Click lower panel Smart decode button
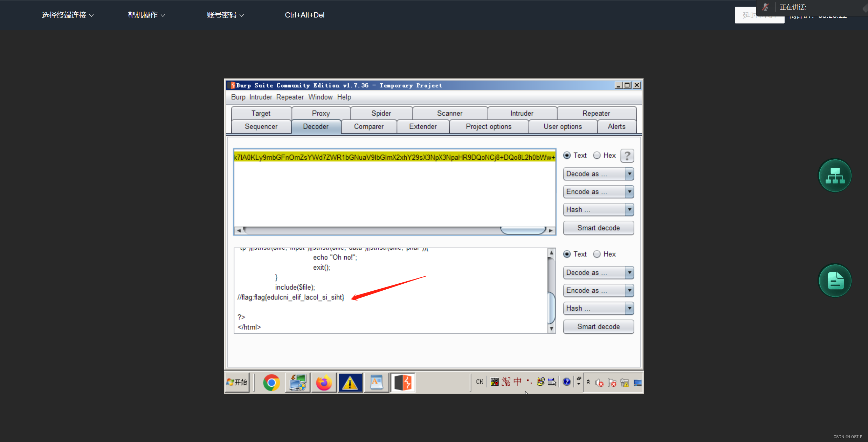 coord(598,326)
